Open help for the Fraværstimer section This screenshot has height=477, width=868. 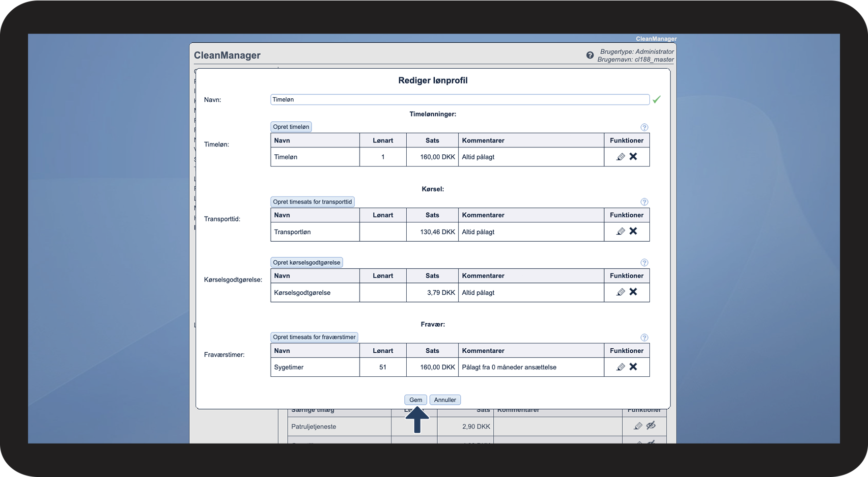644,337
